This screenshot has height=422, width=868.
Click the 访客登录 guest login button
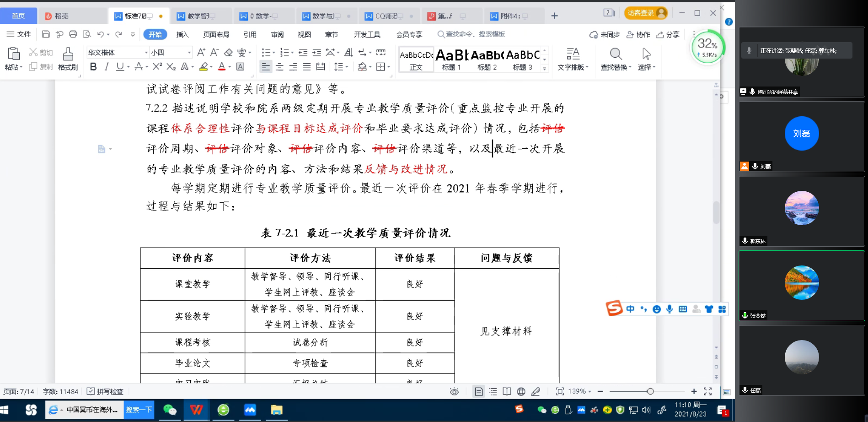[645, 13]
